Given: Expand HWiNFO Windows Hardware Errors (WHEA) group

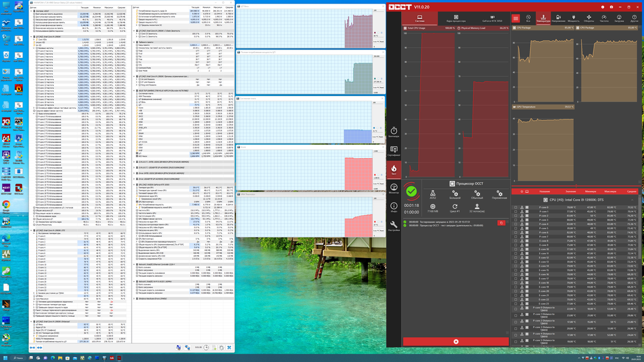Looking at the screenshot, I should coord(134,299).
